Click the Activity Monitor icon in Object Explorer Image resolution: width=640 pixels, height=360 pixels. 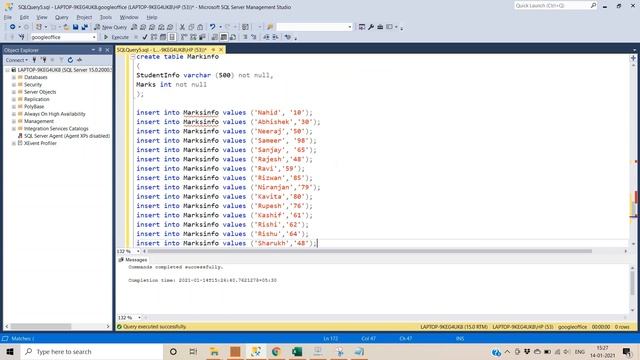coord(80,60)
